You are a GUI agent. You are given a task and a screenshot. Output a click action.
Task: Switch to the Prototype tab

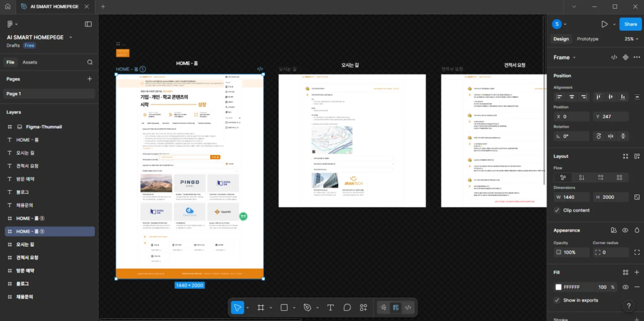click(x=587, y=39)
